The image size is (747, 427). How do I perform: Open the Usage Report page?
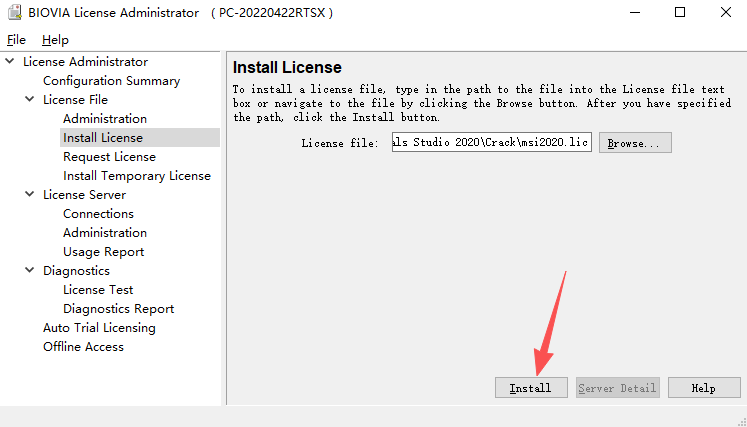(103, 252)
